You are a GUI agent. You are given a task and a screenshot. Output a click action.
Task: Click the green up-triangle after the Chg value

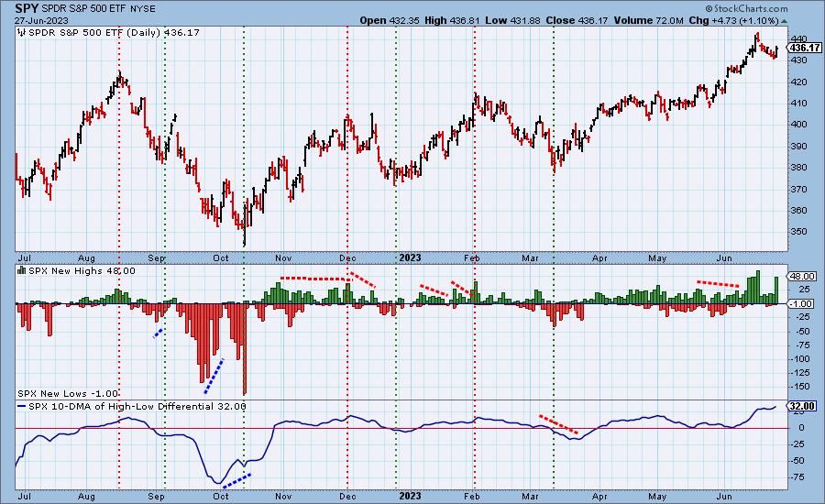click(784, 21)
